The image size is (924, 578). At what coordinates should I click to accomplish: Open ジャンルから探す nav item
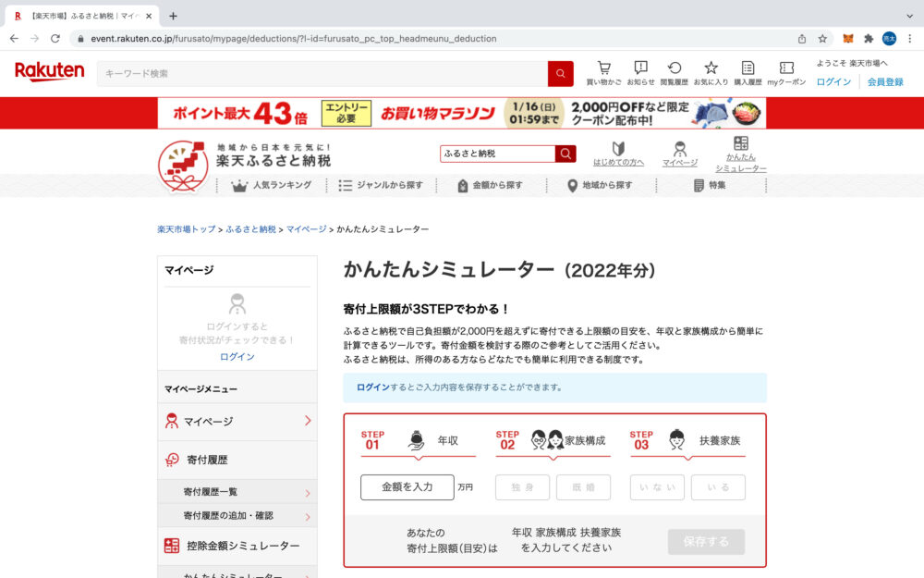(381, 185)
